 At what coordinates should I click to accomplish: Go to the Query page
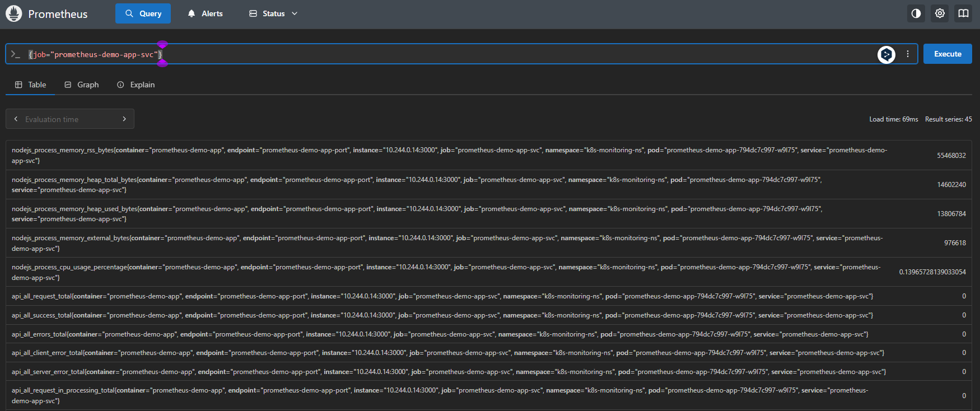tap(143, 13)
